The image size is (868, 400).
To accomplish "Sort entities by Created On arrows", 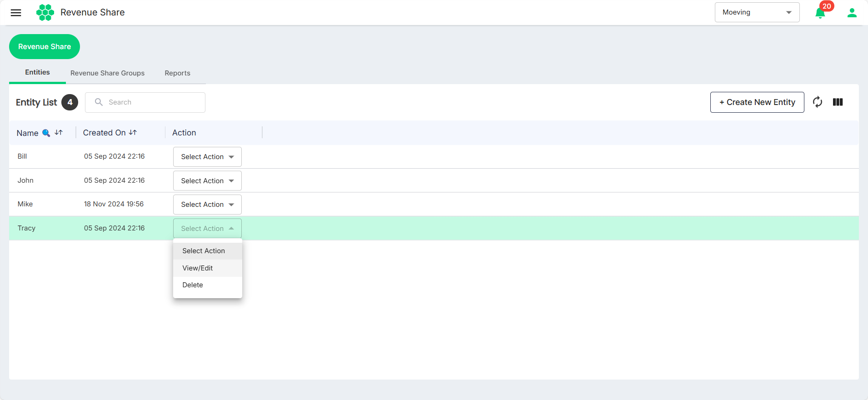I will tap(133, 133).
